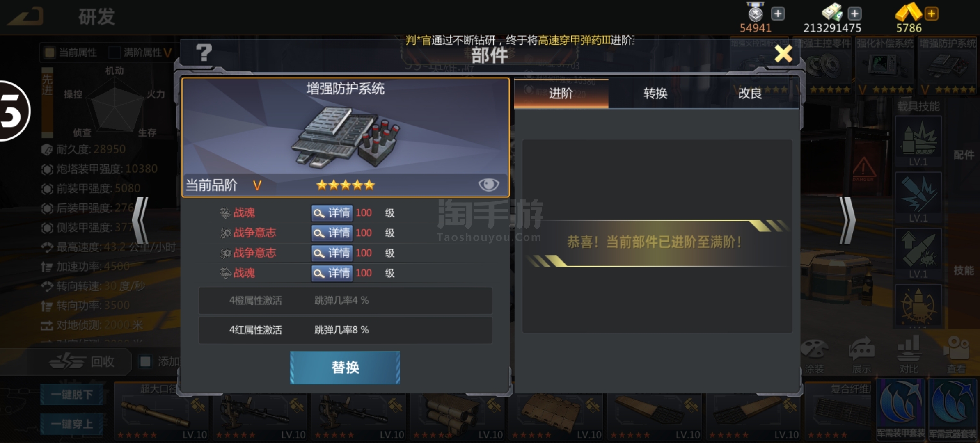Screen dimensions: 980x443
Task: Open 详情 details for first 战魂 attribute
Action: pyautogui.click(x=332, y=212)
